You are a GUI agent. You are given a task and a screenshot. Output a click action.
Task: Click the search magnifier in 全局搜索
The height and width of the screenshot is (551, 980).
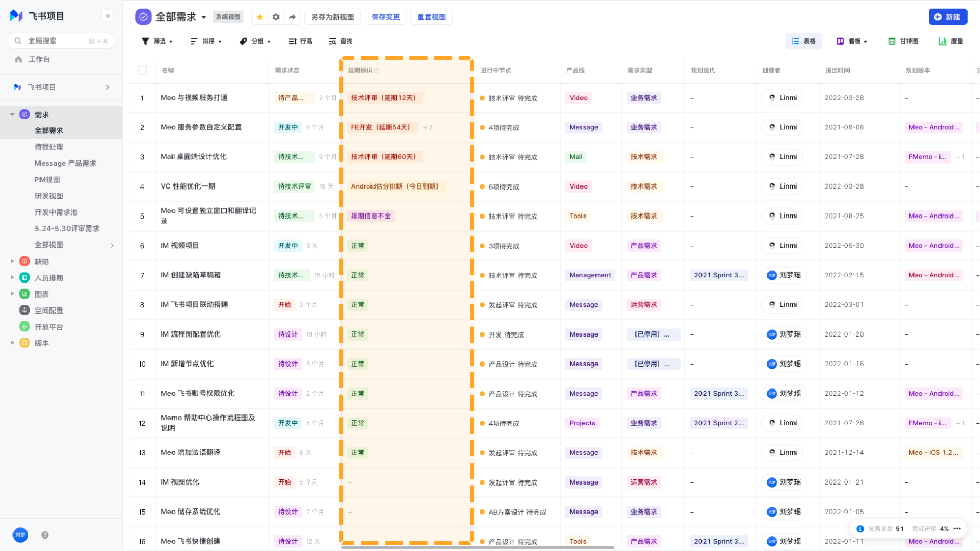pyautogui.click(x=18, y=41)
